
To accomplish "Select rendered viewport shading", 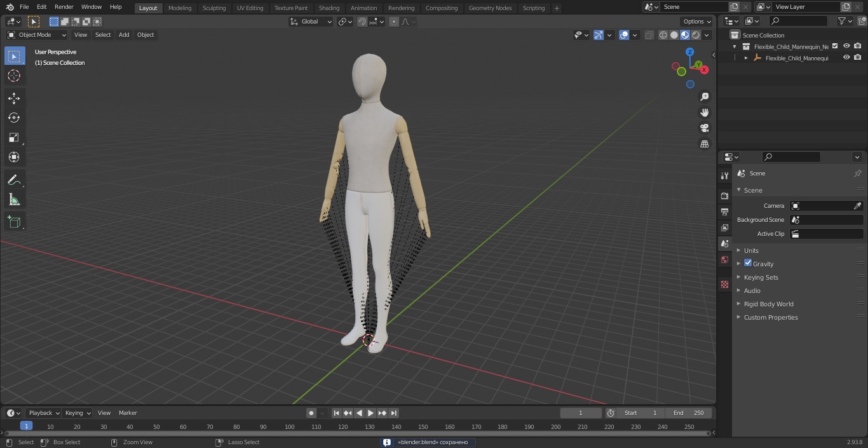I will (696, 35).
